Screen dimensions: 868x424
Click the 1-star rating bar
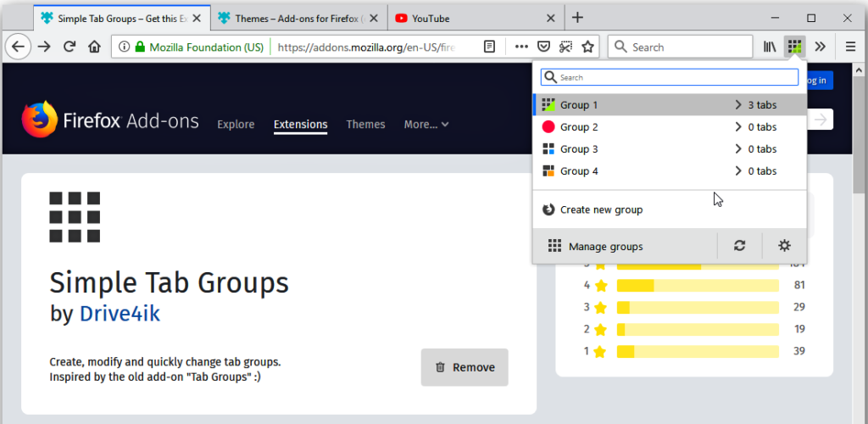coord(698,351)
